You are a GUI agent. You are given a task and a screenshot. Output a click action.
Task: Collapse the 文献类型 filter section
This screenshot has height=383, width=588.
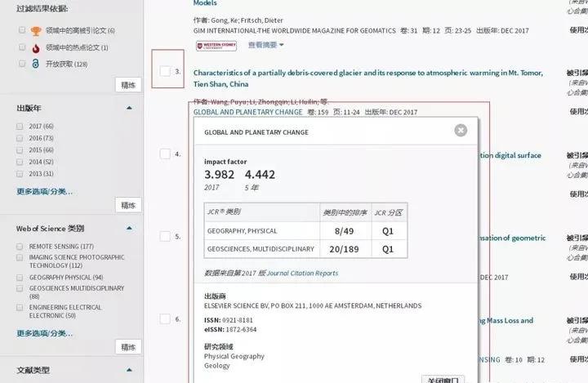[x=129, y=370]
